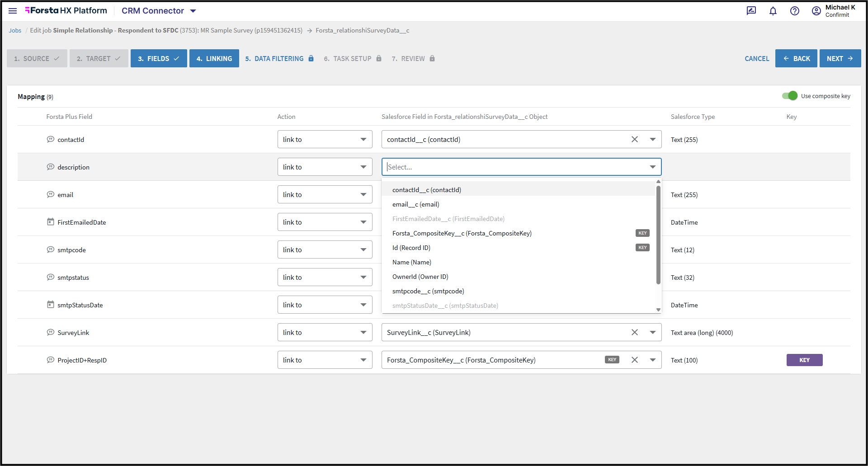Click the smtpcode row field type icon

click(x=51, y=249)
